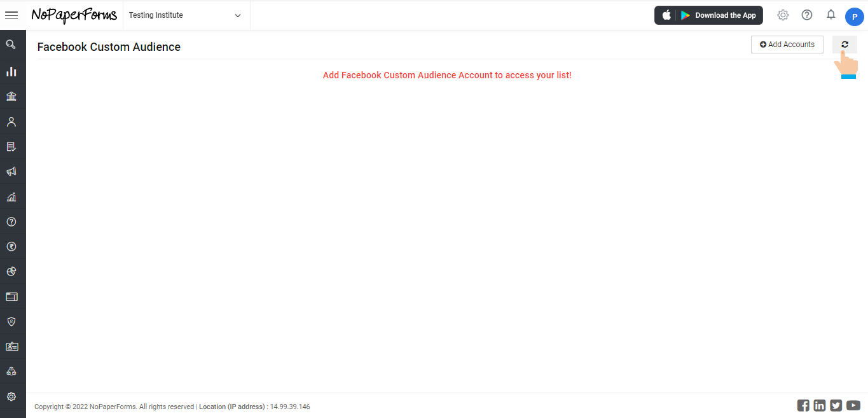Select the pie chart icon in sidebar
Viewport: 868px width, 418px height.
coord(11,272)
